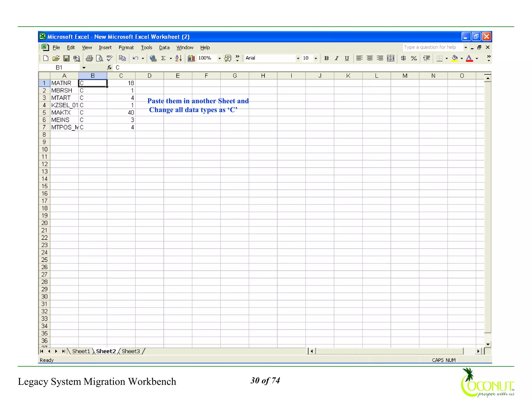This screenshot has height=399, width=532.
Task: Click the Excel document icon in menu bar
Action: point(45,47)
